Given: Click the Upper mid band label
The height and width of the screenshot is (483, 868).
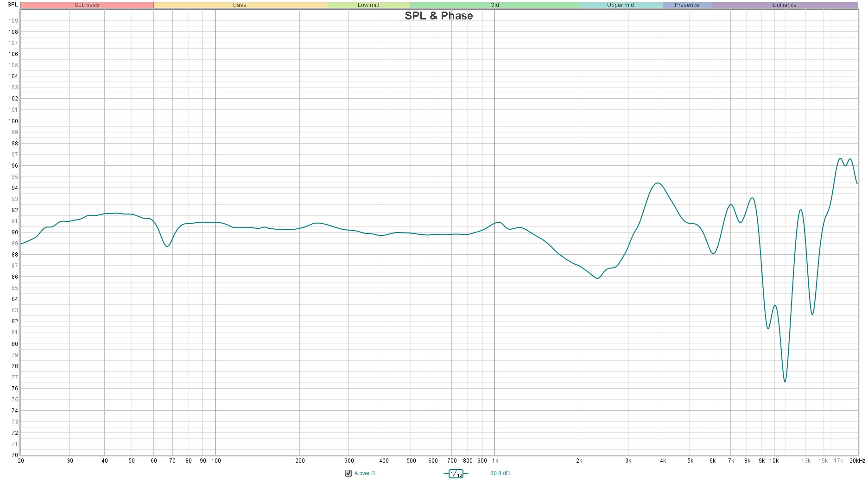Looking at the screenshot, I should [x=621, y=5].
